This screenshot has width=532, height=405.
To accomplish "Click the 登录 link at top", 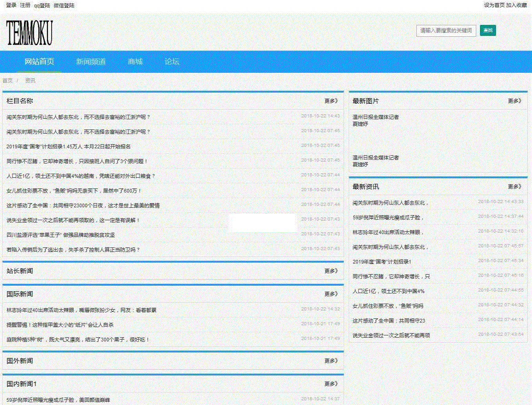I will tap(11, 6).
